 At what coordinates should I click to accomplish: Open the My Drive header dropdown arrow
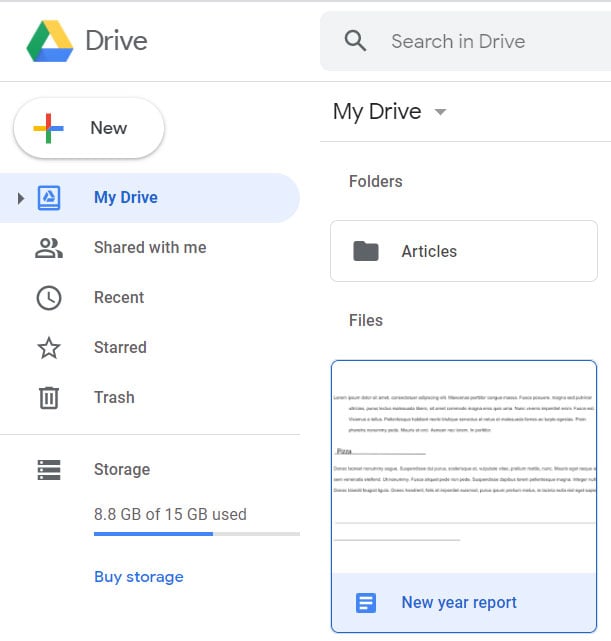(x=440, y=112)
